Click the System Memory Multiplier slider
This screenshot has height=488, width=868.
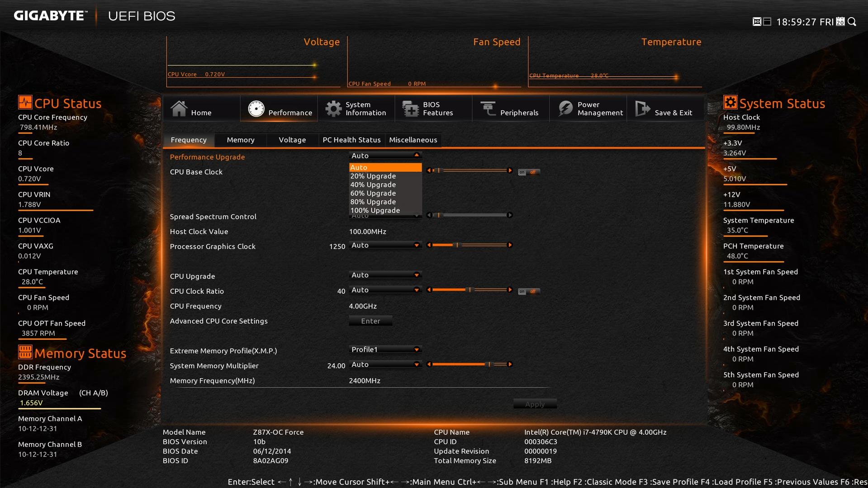[470, 365]
